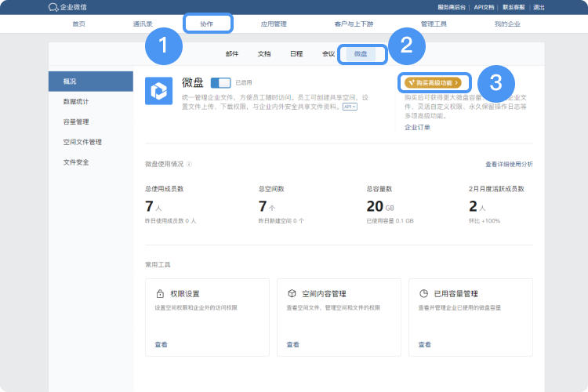Click the 总容量数 label

pyautogui.click(x=379, y=189)
